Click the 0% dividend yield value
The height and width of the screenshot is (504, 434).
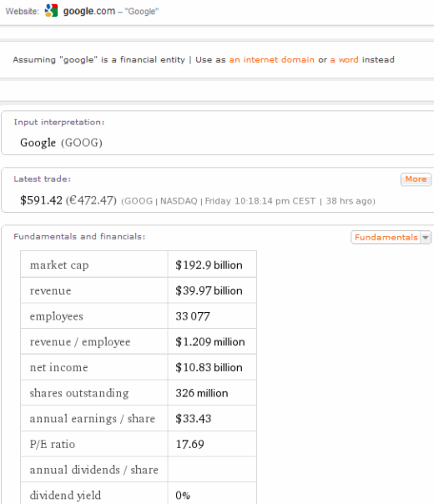(183, 496)
